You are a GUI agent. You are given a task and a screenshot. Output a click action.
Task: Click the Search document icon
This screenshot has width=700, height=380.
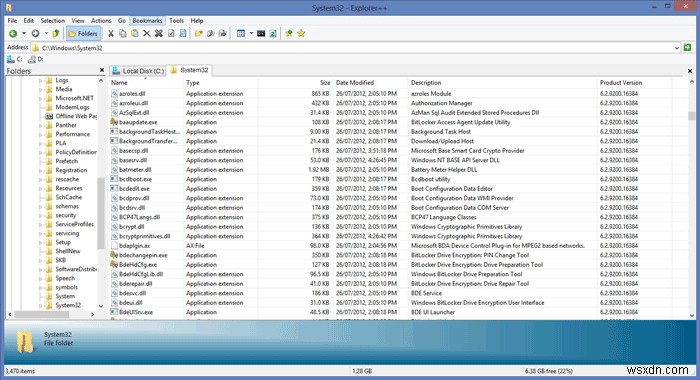[183, 33]
